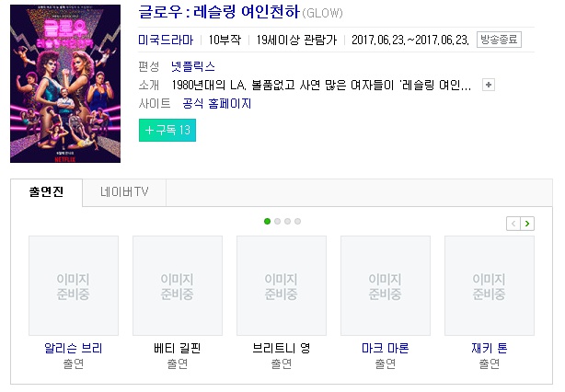Open the 출연진 tab
This screenshot has height=392, width=565.
(x=47, y=192)
